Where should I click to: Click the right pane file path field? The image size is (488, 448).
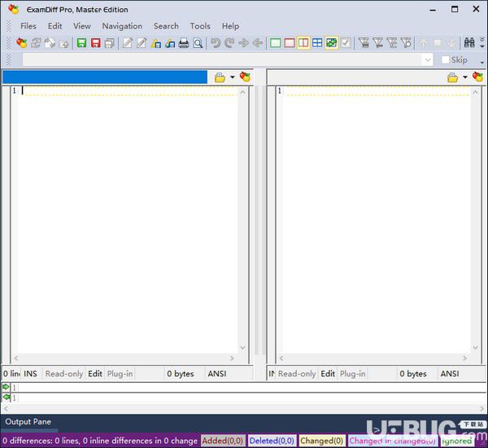click(355, 77)
